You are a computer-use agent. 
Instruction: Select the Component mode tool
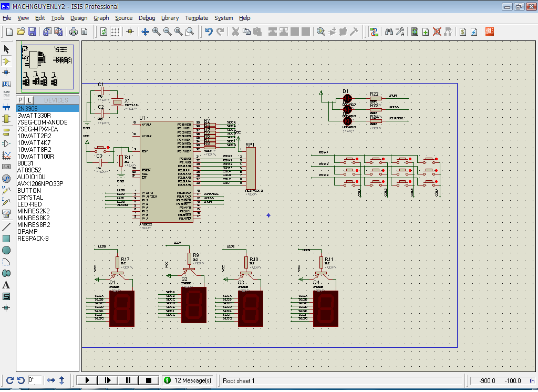point(6,61)
